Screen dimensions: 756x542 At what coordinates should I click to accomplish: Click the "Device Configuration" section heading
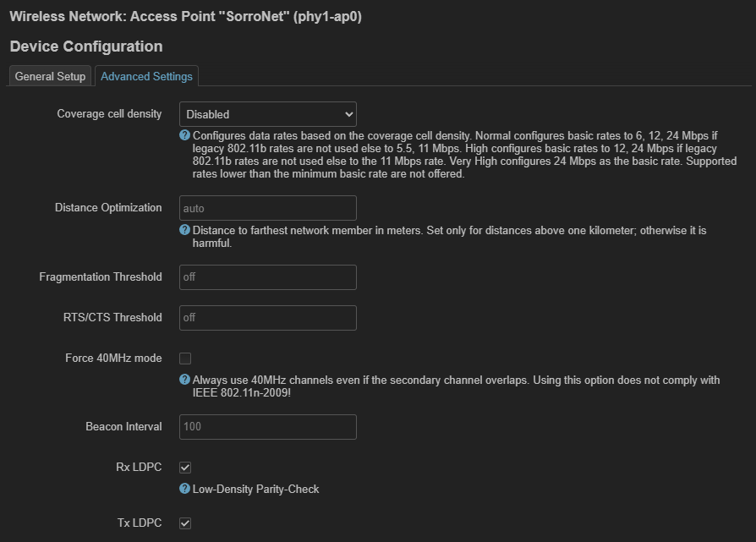(86, 47)
